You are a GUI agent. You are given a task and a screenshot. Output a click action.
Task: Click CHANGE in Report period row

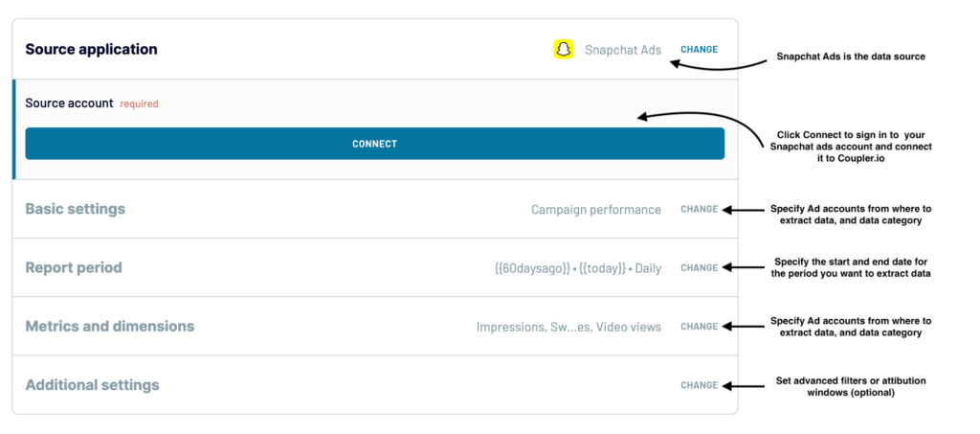(x=699, y=267)
